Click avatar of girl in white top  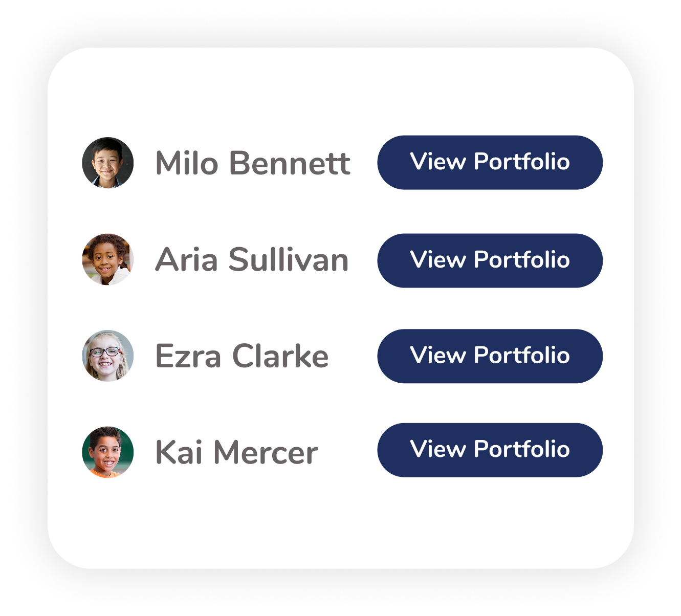[107, 259]
